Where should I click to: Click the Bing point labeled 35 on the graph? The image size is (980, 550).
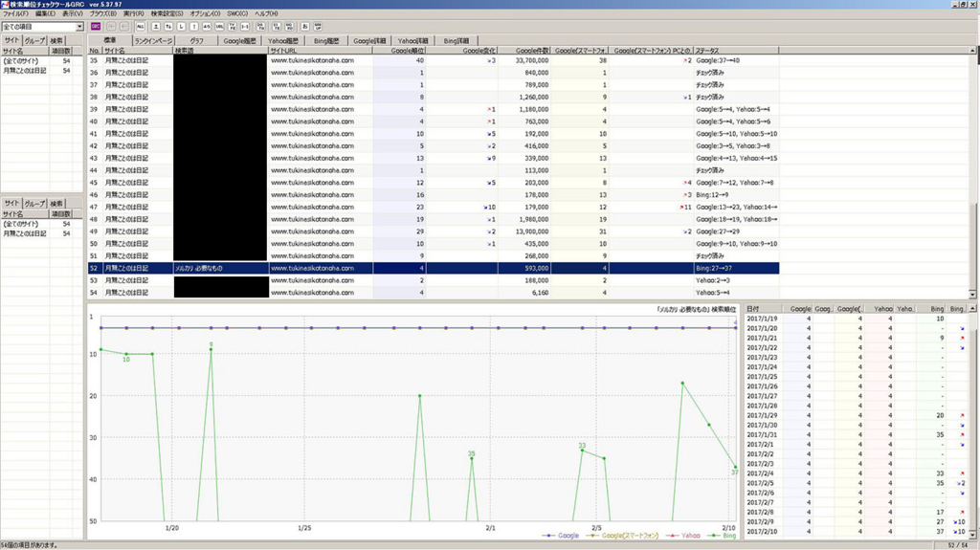471,458
